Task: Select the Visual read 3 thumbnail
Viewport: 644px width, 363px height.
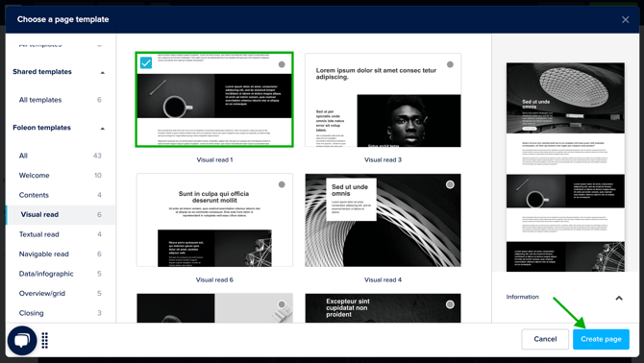Action: (383, 100)
